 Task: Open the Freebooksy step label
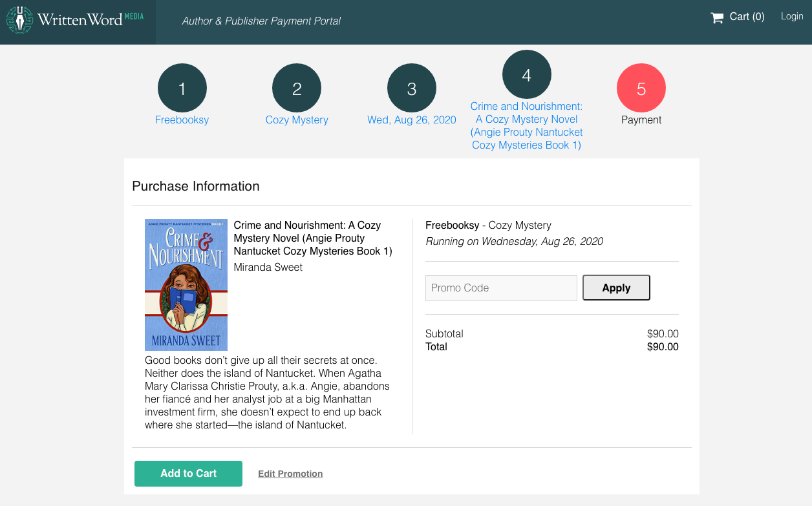pyautogui.click(x=182, y=120)
